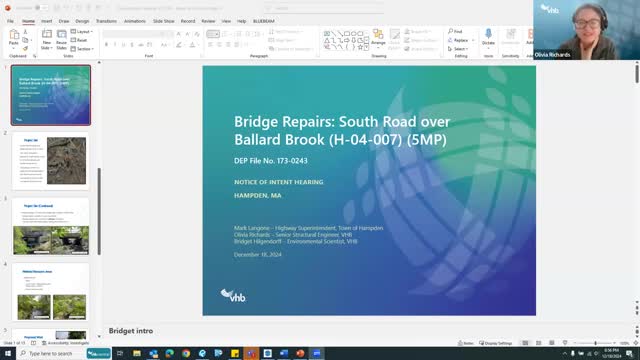Image resolution: width=640 pixels, height=360 pixels.
Task: Toggle text Shadow formatting
Action: tap(132, 44)
